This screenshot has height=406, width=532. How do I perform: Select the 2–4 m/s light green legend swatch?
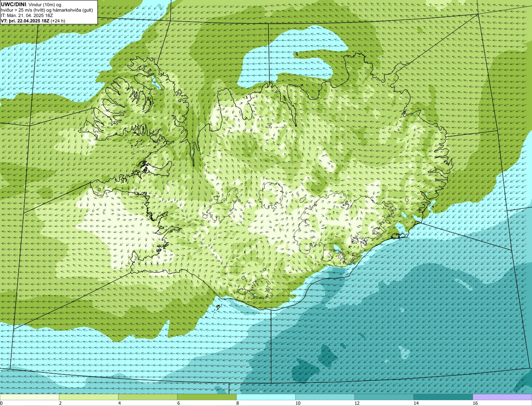point(89,397)
